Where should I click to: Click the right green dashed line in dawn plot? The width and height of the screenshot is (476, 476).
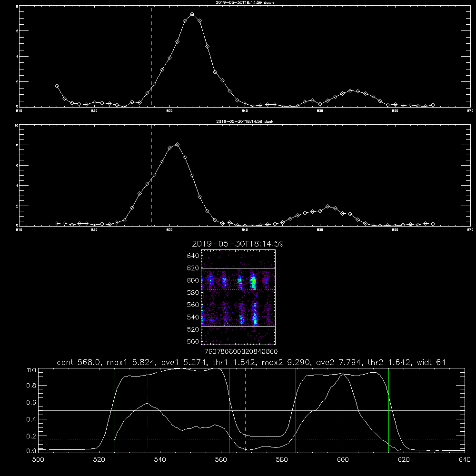(263, 56)
